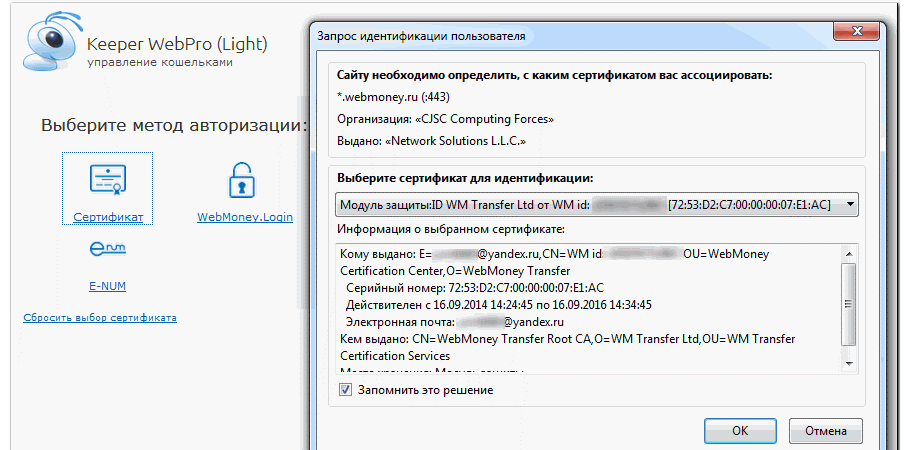The image size is (910, 450).
Task: Click the Электронная почта line
Action: pos(455,323)
